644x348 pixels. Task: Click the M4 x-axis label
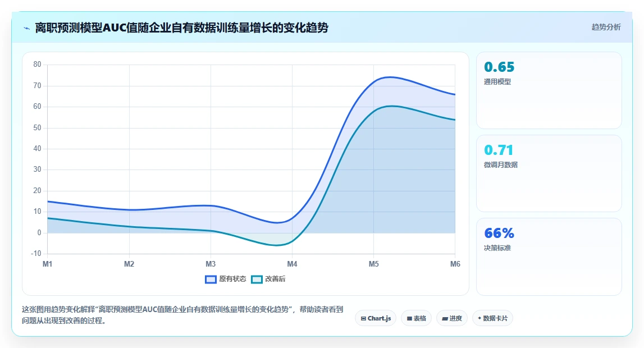point(292,264)
